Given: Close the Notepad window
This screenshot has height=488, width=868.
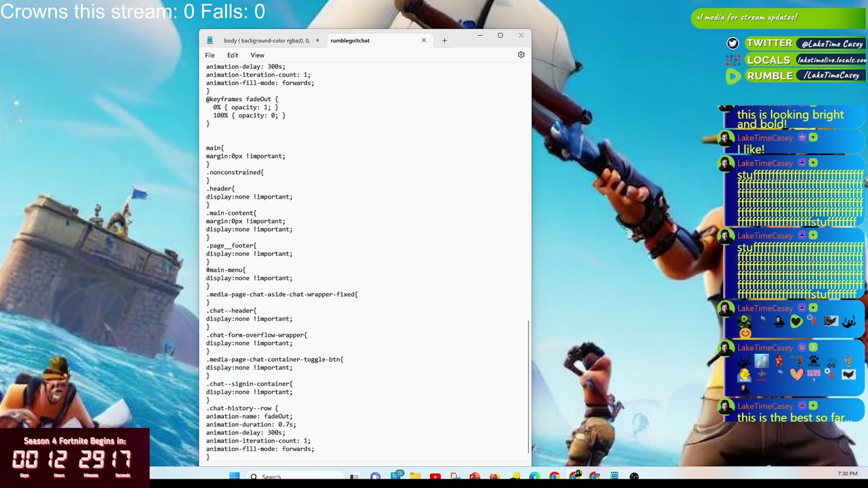Looking at the screenshot, I should pos(521,35).
